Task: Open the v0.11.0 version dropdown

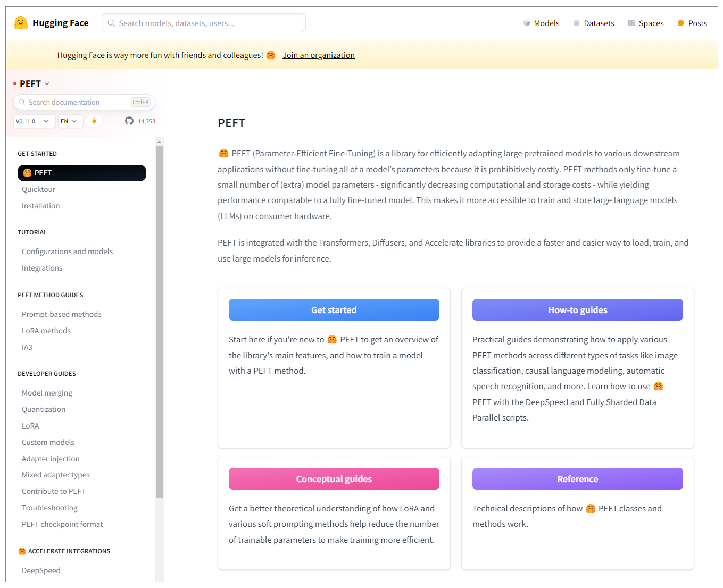Action: (34, 121)
